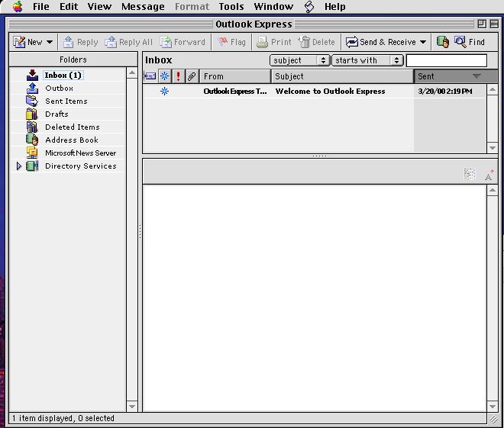Open the Send & Receive dropdown arrow
This screenshot has height=428, width=504.
pos(423,42)
